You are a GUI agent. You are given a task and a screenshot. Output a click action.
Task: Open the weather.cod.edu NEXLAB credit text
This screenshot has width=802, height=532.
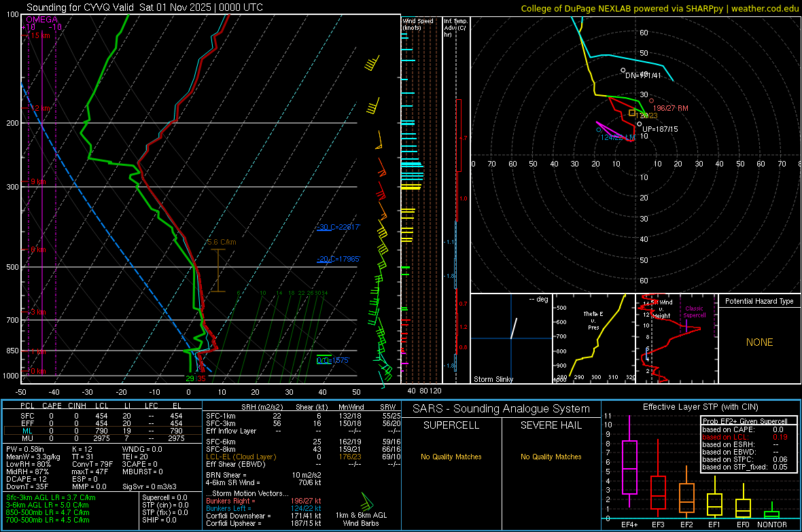coord(660,8)
